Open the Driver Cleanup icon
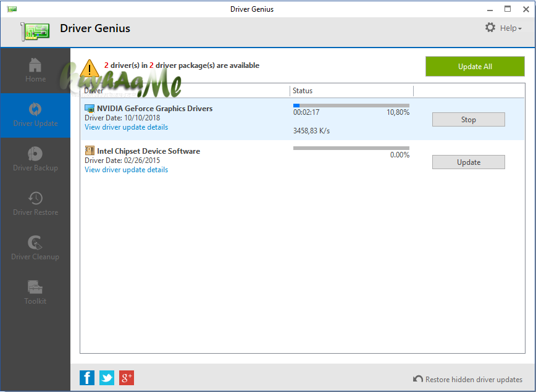This screenshot has height=392, width=536. (x=35, y=243)
